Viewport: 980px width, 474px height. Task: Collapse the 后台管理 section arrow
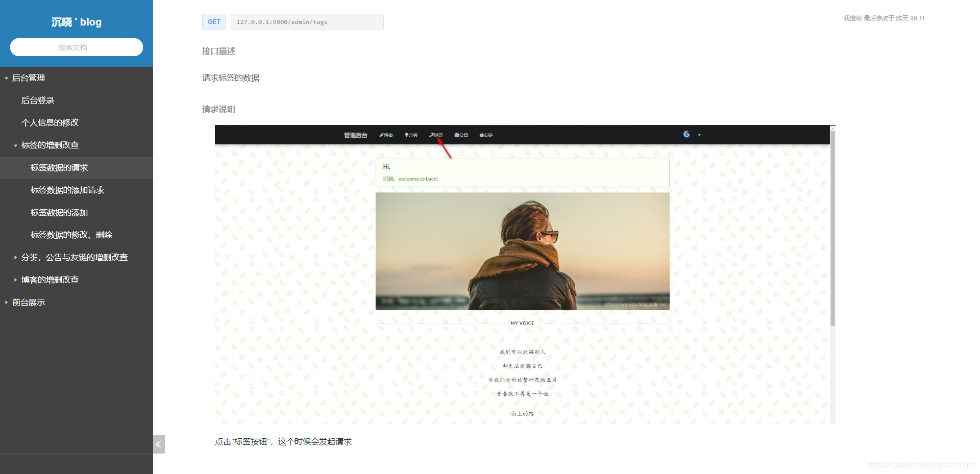coord(6,78)
